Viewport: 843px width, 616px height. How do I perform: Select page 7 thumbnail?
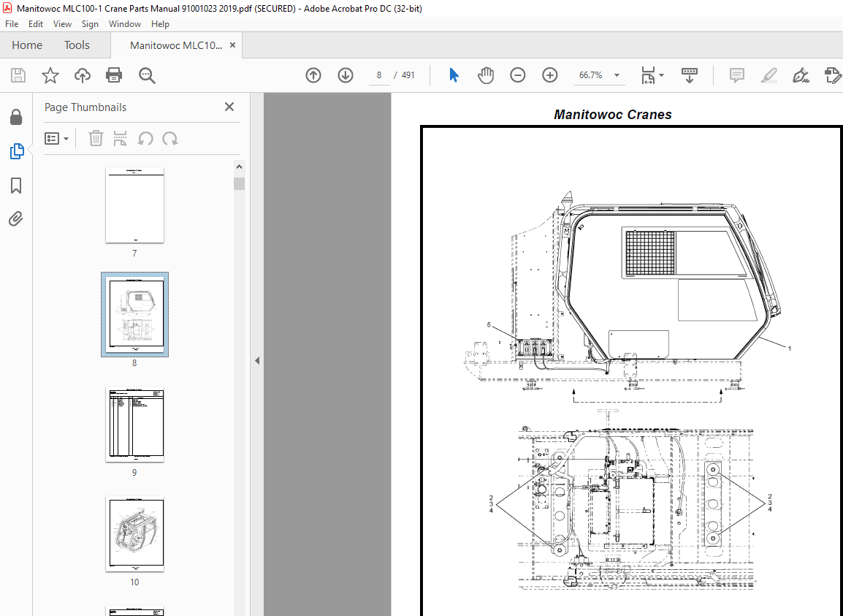click(134, 205)
